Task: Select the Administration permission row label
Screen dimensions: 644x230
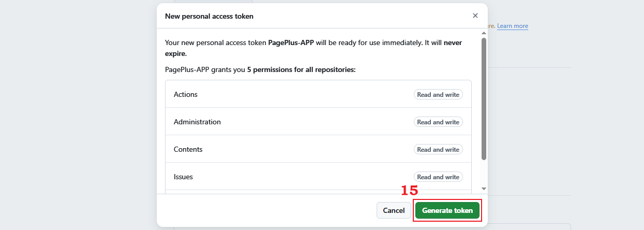Action: (197, 122)
